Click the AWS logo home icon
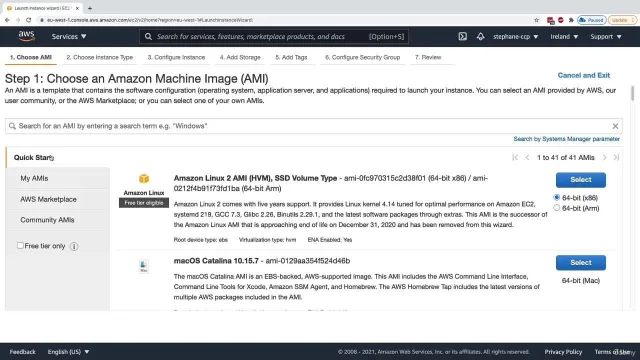 click(27, 36)
